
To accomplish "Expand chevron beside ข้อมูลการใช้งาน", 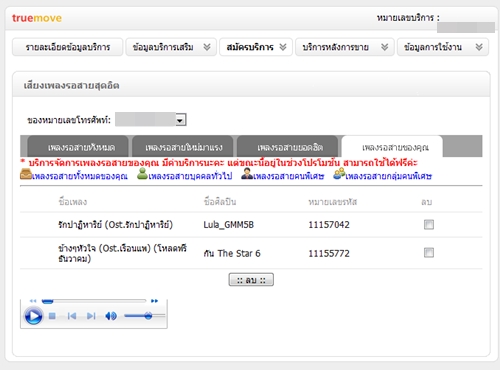I will (x=479, y=47).
